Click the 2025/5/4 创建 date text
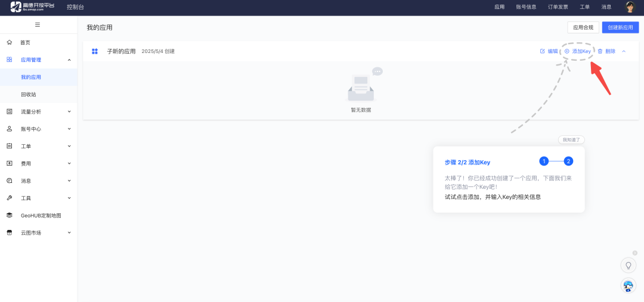644x302 pixels. (158, 51)
